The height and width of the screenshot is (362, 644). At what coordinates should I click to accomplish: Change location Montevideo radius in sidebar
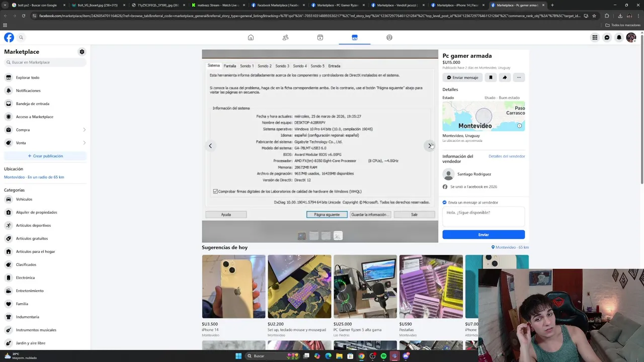point(34,177)
